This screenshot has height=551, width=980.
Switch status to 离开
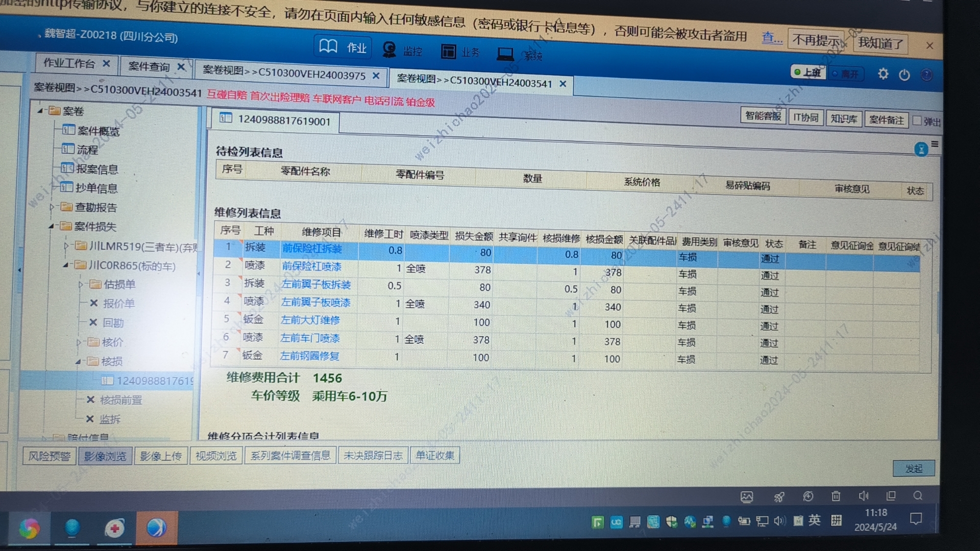(x=845, y=74)
